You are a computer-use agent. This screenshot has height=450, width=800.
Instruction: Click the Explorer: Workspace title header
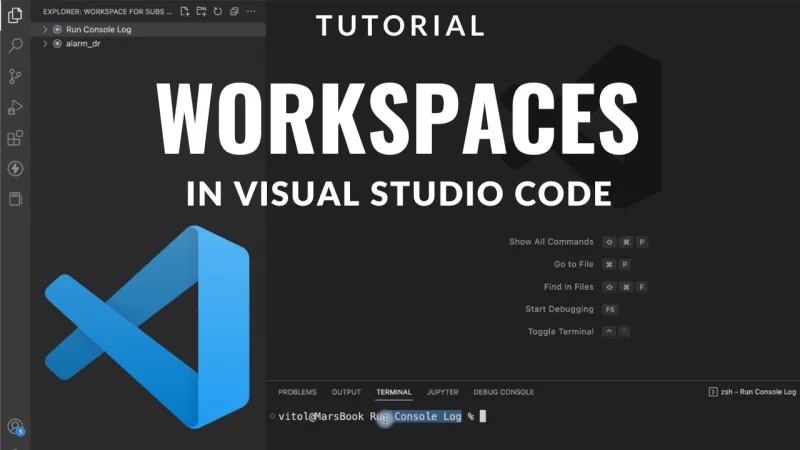[x=107, y=11]
